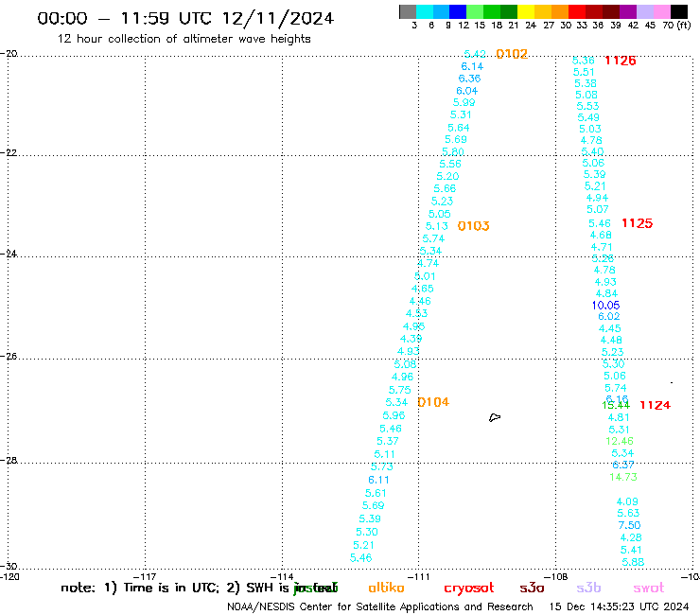Click the 7.50 wave height reading
This screenshot has width=700, height=615.
(629, 525)
